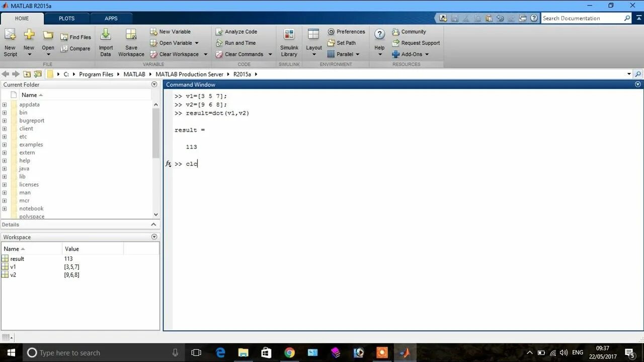
Task: Click the browse for folder icon
Action: click(x=38, y=74)
